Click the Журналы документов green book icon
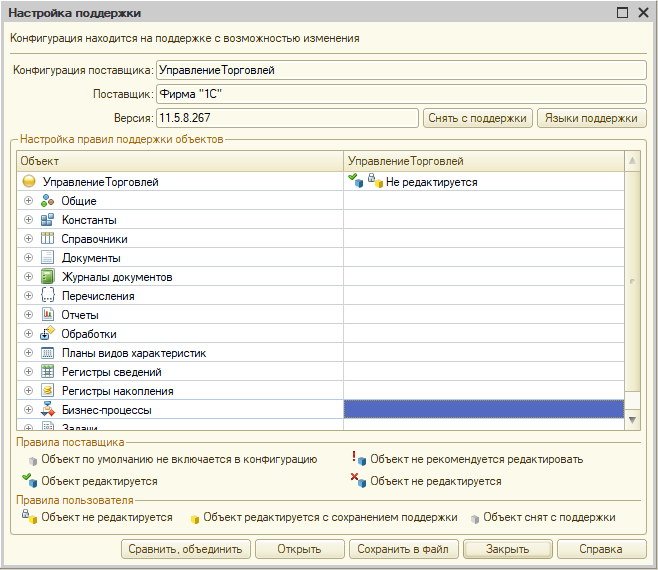This screenshot has width=658, height=570. (x=47, y=277)
